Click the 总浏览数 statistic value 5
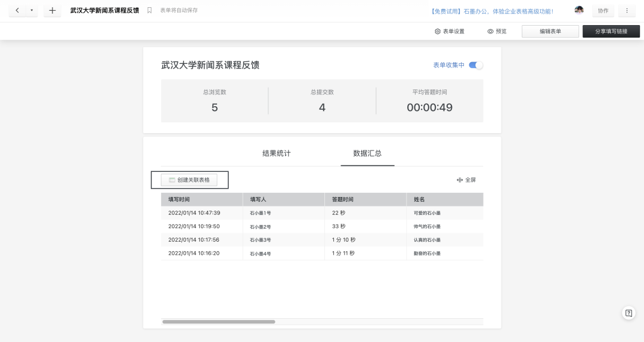 click(215, 107)
